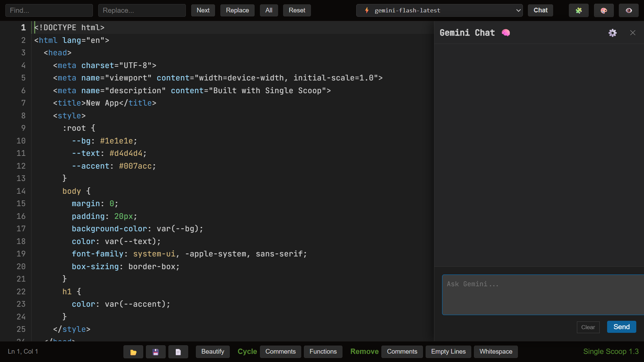Viewport: 644px width, 362px height.
Task: Open Gemini Chat settings gear
Action: click(x=612, y=33)
